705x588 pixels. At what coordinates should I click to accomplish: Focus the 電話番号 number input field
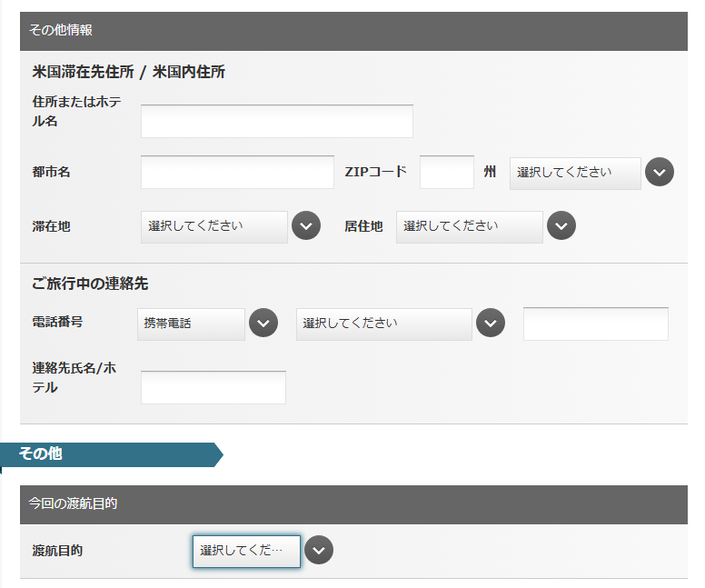click(x=596, y=324)
